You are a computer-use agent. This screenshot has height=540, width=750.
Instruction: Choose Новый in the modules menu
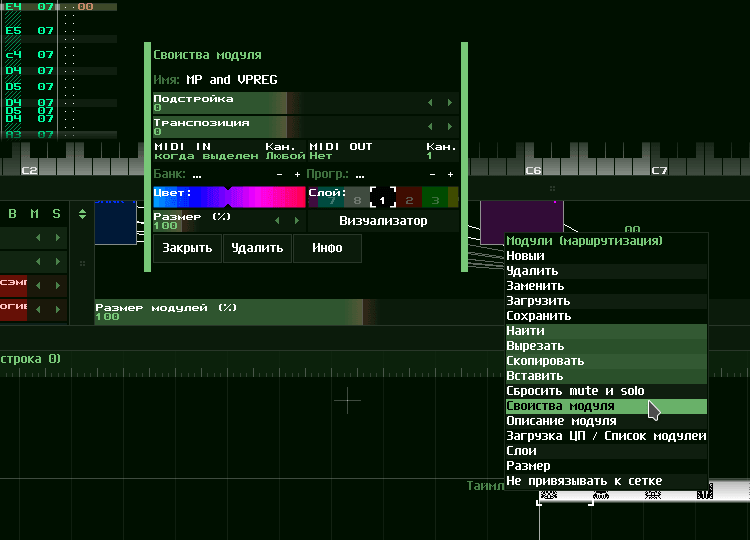607,256
